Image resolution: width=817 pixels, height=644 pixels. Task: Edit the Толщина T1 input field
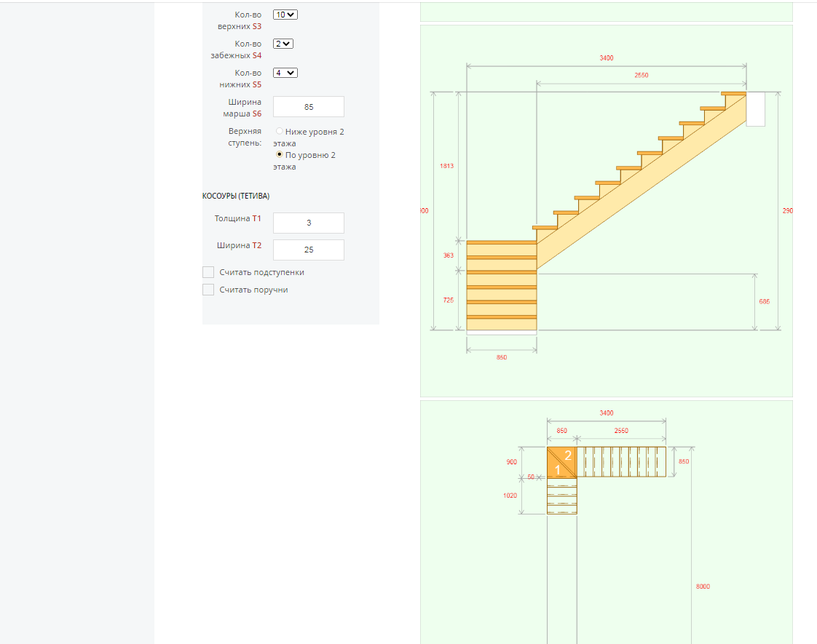tap(309, 223)
